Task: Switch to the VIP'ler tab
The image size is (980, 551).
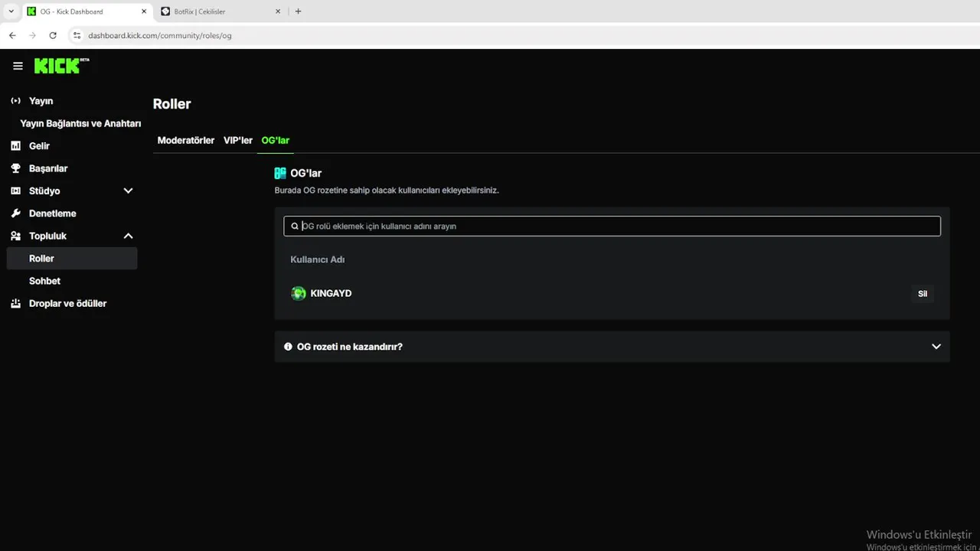Action: coord(238,140)
